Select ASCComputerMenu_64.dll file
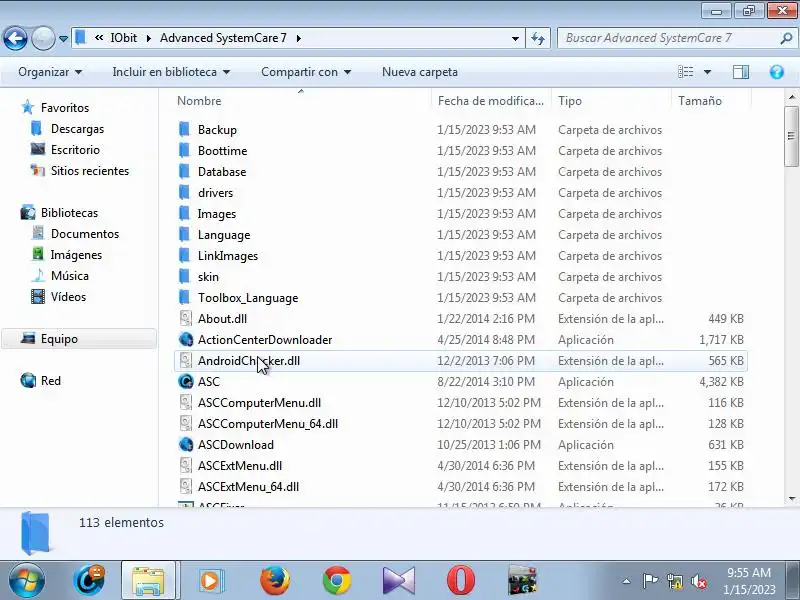Screen dimensions: 800x600 pos(268,423)
